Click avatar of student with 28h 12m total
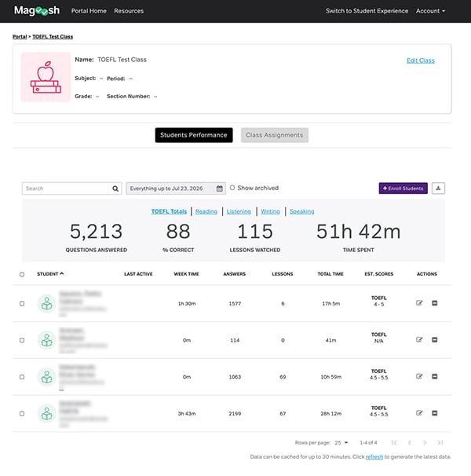 click(47, 414)
